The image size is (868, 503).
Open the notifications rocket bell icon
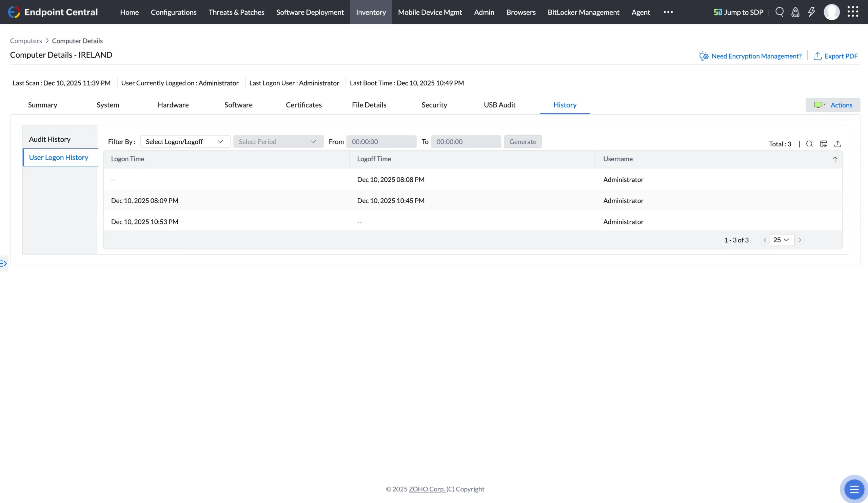pyautogui.click(x=795, y=12)
